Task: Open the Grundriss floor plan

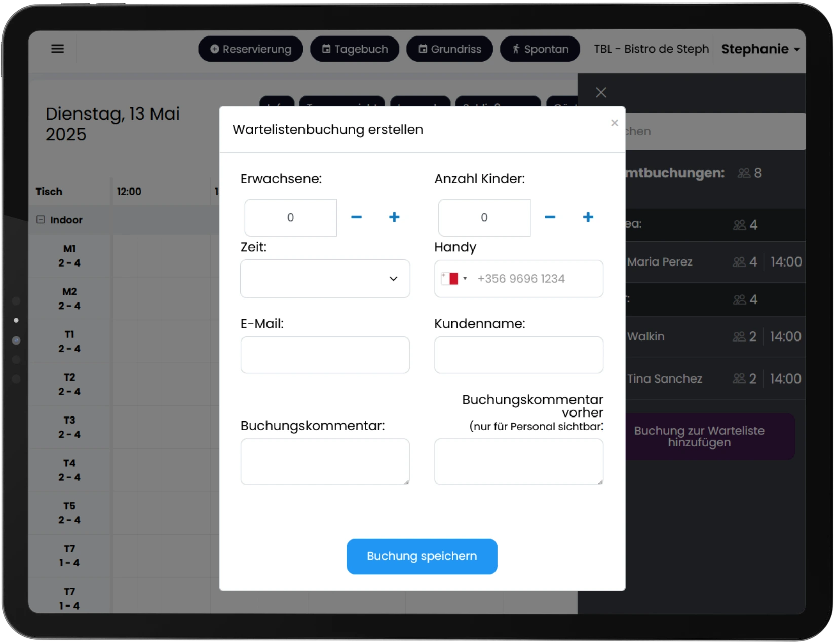Action: [449, 49]
